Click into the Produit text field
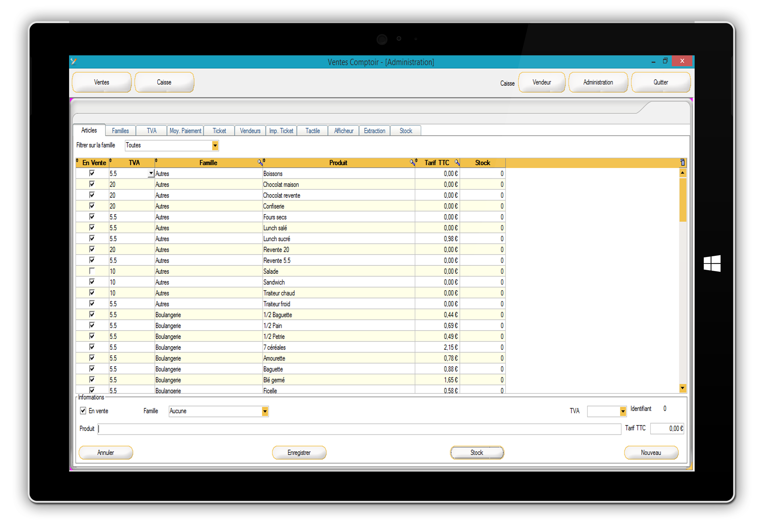Image resolution: width=761 pixels, height=532 pixels. point(358,429)
